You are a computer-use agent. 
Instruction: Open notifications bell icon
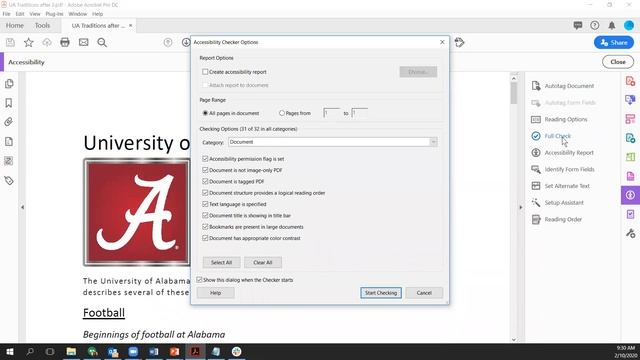tap(612, 25)
